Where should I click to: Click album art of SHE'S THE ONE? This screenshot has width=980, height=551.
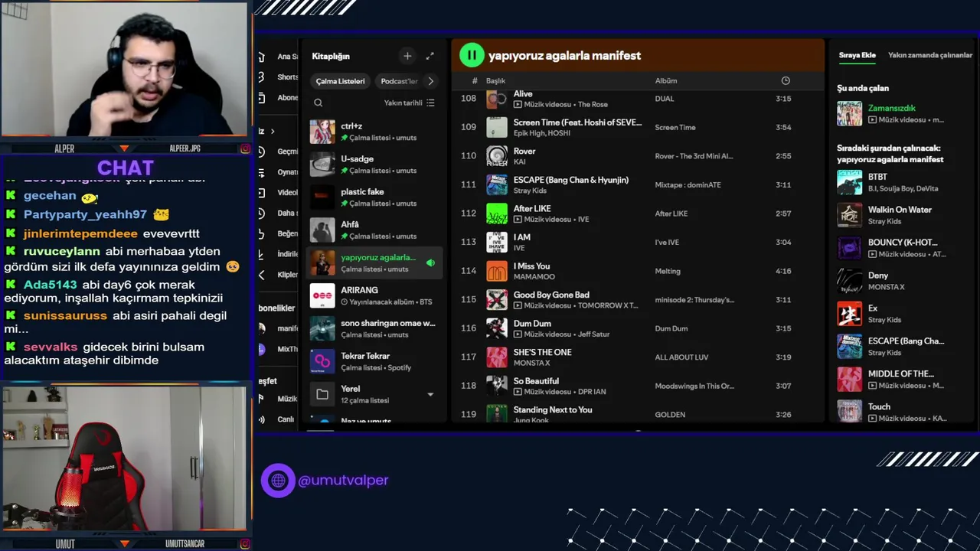497,357
